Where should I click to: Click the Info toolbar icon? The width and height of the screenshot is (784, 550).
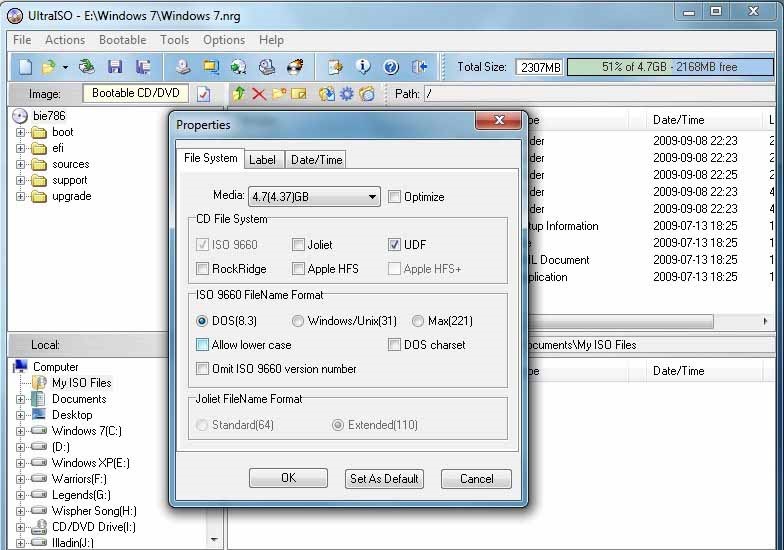point(363,66)
